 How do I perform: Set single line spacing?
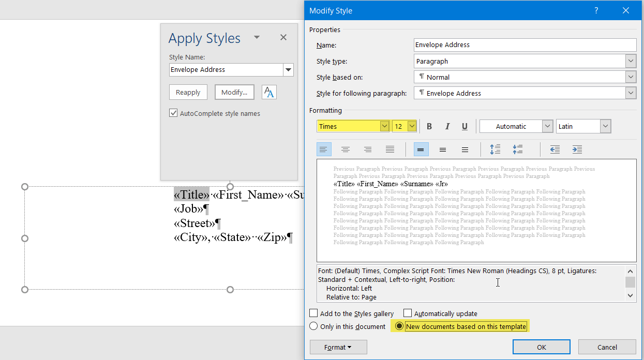pyautogui.click(x=421, y=149)
